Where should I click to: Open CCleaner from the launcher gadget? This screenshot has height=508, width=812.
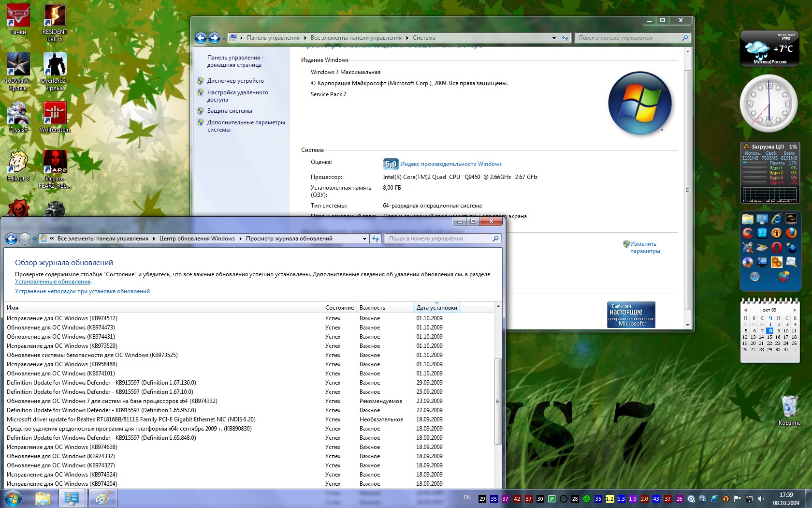click(748, 233)
